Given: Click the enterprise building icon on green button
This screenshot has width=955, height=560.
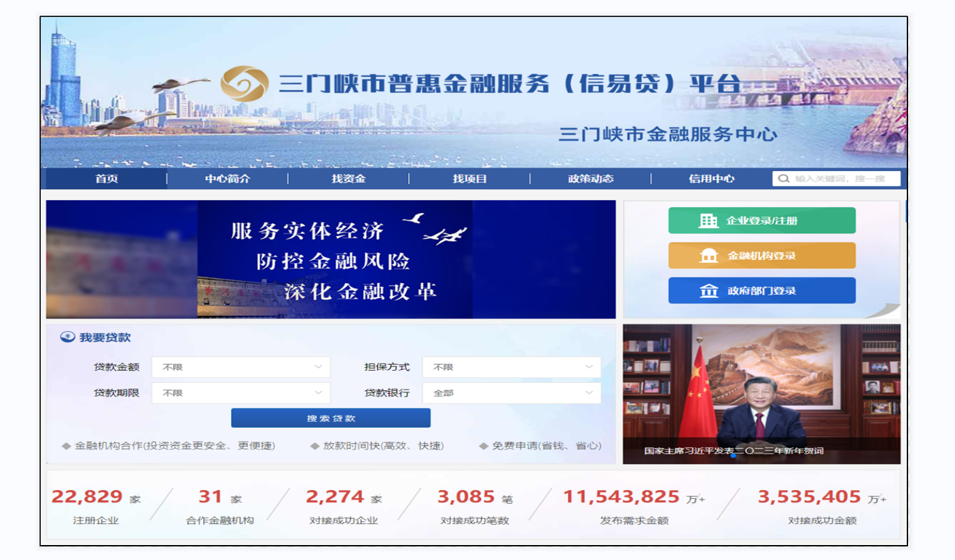Looking at the screenshot, I should pyautogui.click(x=708, y=221).
